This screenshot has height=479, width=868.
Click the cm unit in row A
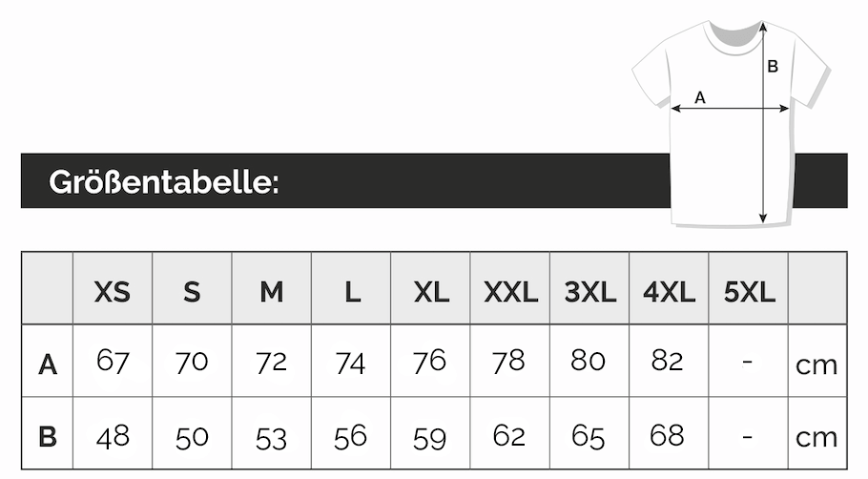pyautogui.click(x=816, y=364)
